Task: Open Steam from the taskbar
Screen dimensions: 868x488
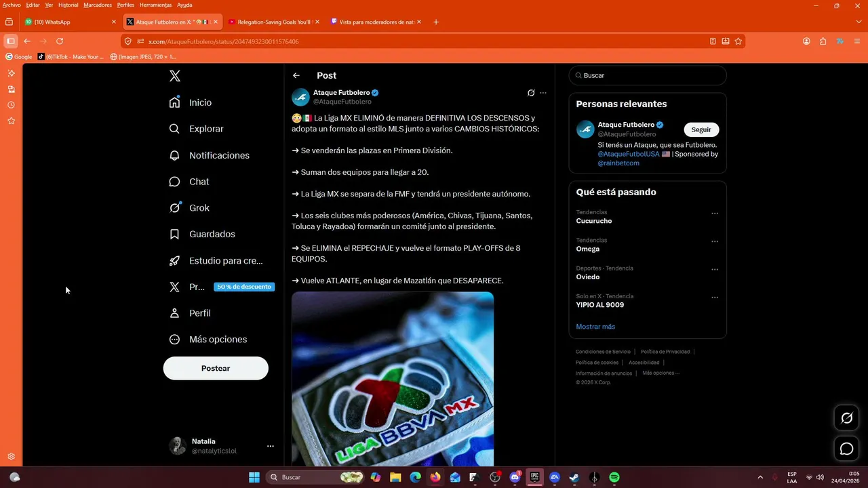Action: tap(574, 477)
